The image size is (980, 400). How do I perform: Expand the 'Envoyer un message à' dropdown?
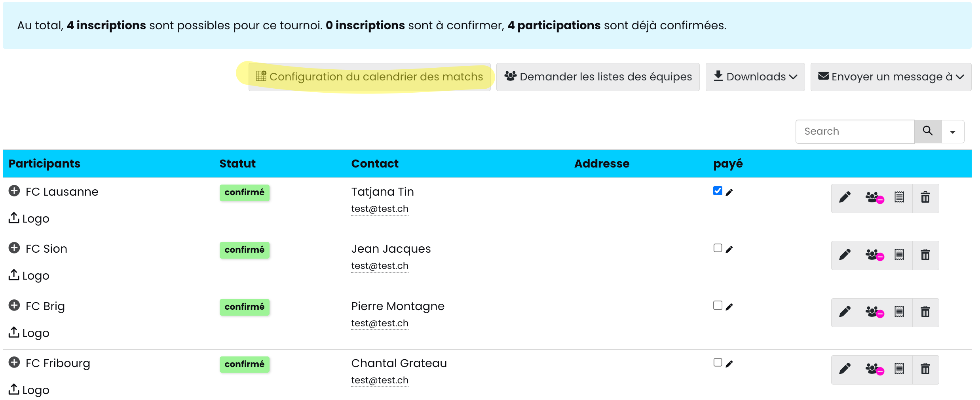coord(891,77)
